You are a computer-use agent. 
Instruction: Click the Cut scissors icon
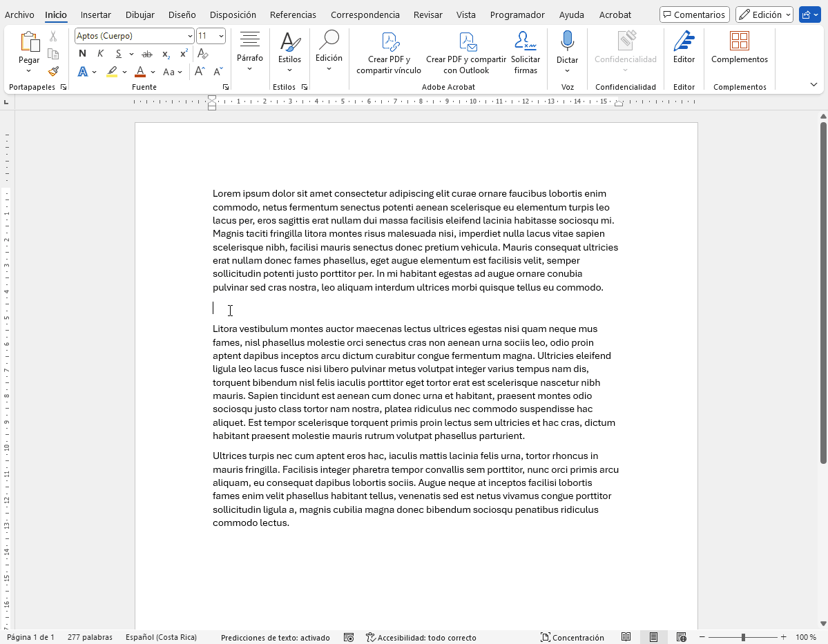[53, 36]
